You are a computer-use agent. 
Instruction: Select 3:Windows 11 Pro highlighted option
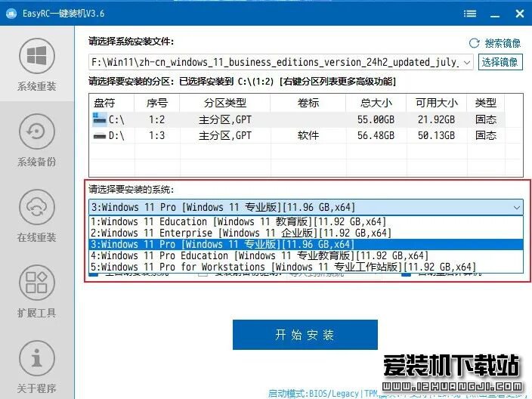click(x=306, y=244)
